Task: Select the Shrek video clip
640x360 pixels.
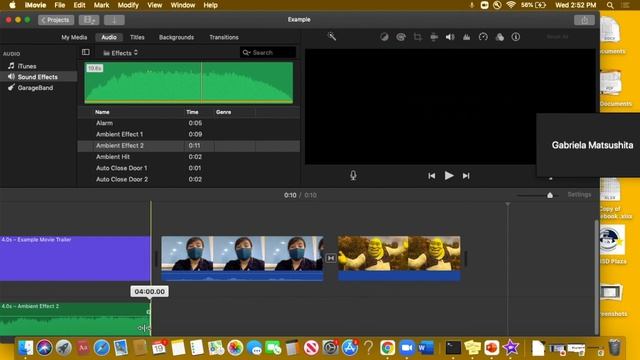Action: (x=399, y=258)
